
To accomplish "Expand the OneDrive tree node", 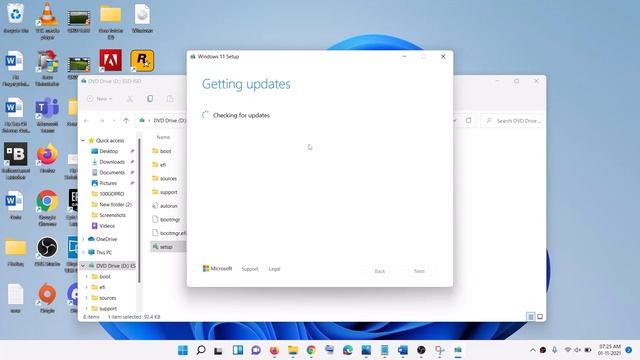I will 83,239.
